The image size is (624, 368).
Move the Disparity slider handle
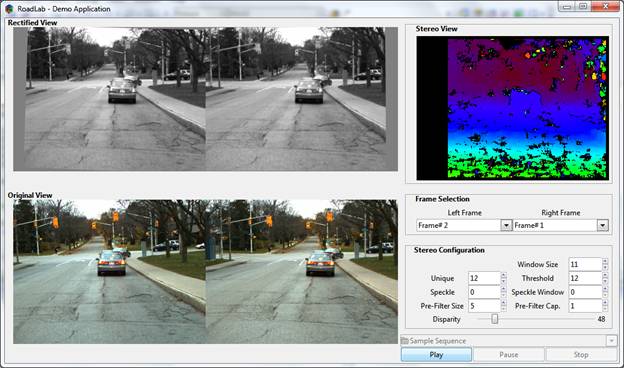(x=494, y=319)
